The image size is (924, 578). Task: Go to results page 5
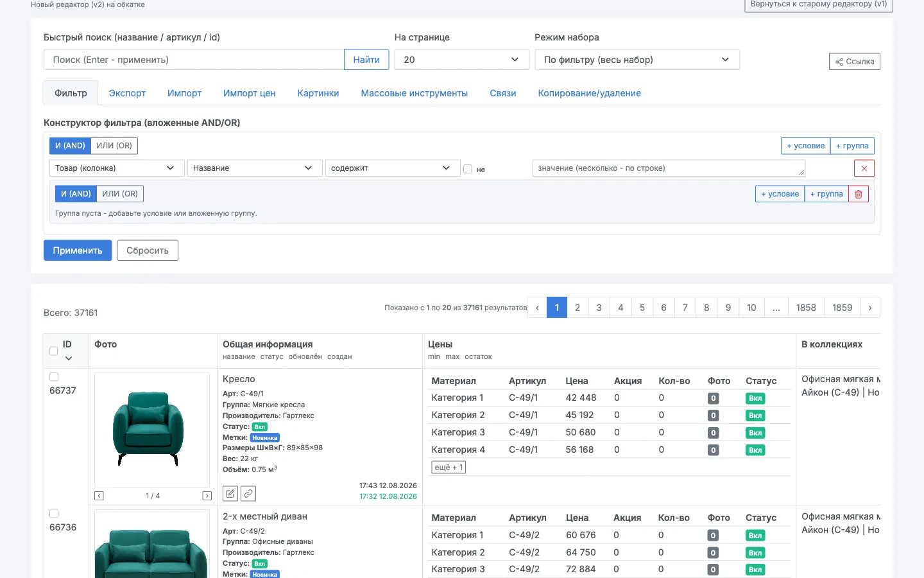[x=642, y=308]
